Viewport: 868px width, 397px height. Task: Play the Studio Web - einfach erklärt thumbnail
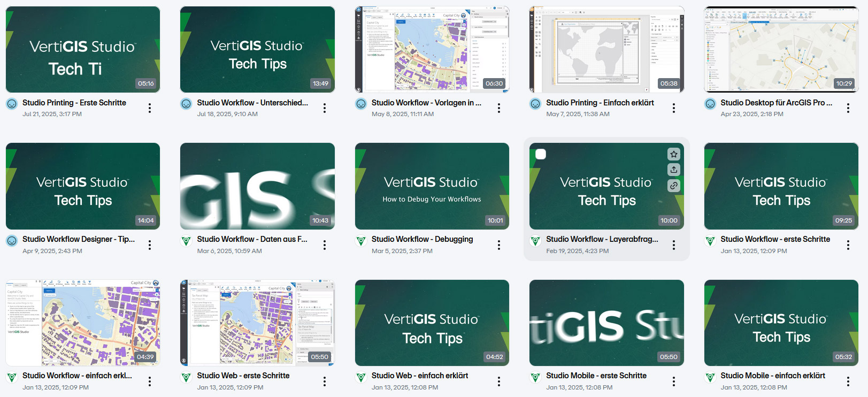tap(432, 323)
